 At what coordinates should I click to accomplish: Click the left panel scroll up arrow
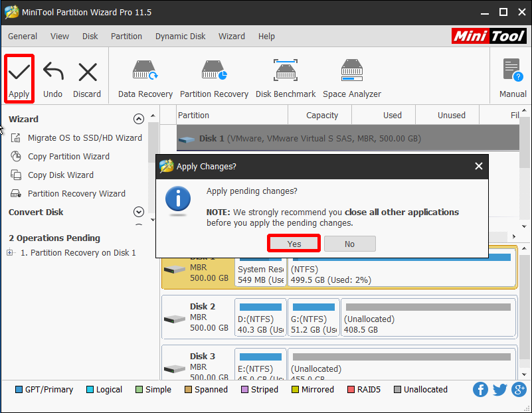(x=153, y=116)
